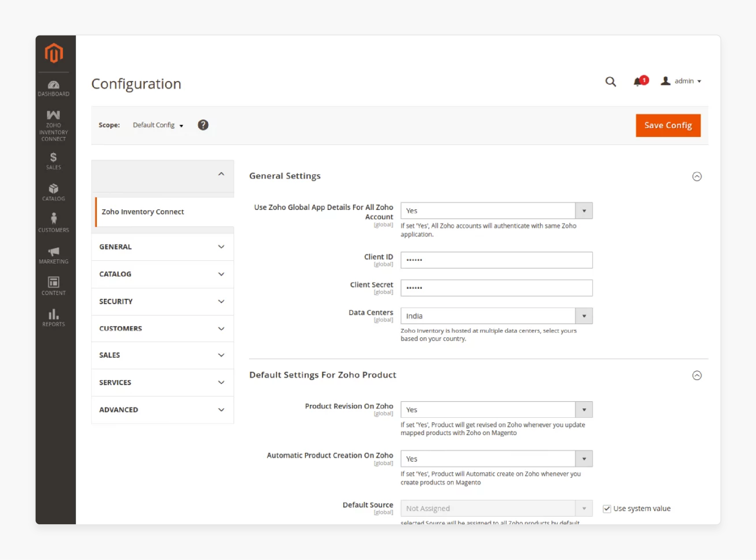Viewport: 756px width, 560px height.
Task: Open the Catalog sidebar menu
Action: click(53, 192)
